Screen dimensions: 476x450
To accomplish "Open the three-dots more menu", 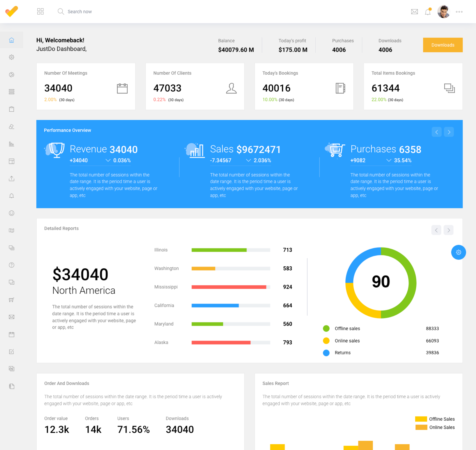I will pyautogui.click(x=459, y=12).
